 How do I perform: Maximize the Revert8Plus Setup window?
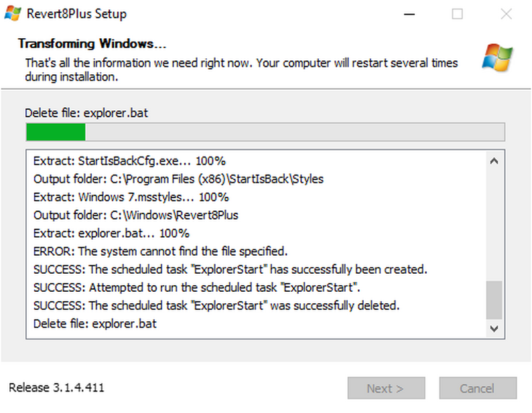(x=457, y=14)
